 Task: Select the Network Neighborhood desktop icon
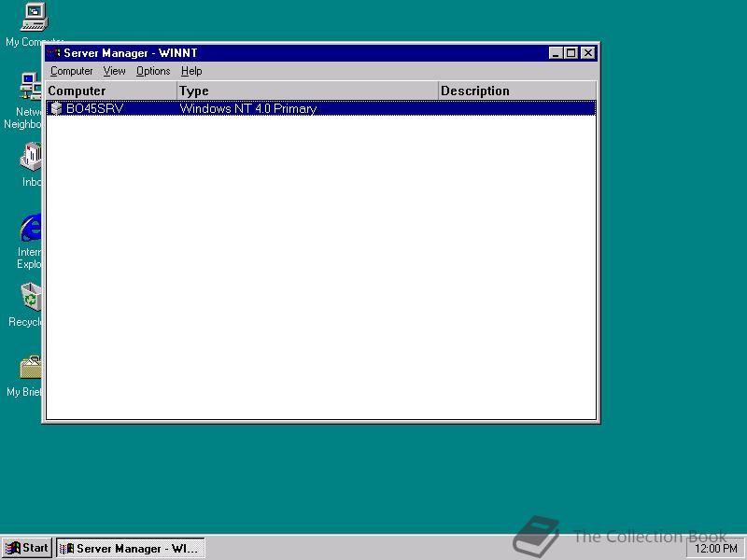tap(30, 87)
